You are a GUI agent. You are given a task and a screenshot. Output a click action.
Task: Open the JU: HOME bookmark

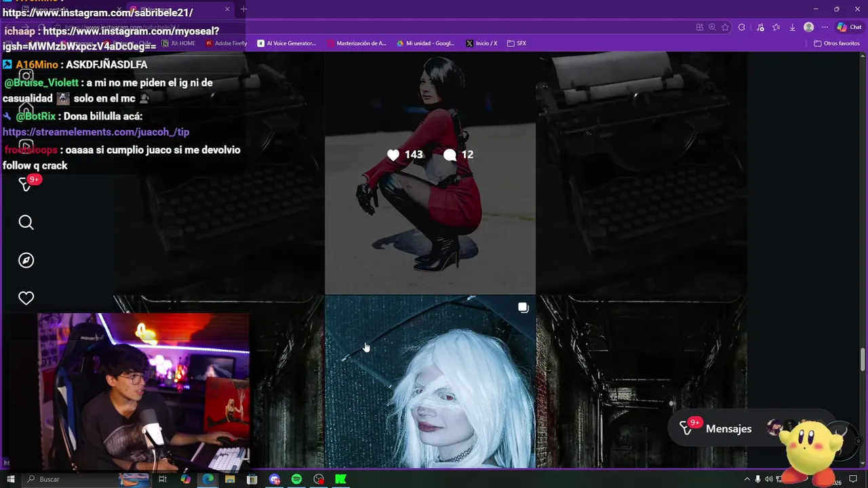tap(178, 43)
